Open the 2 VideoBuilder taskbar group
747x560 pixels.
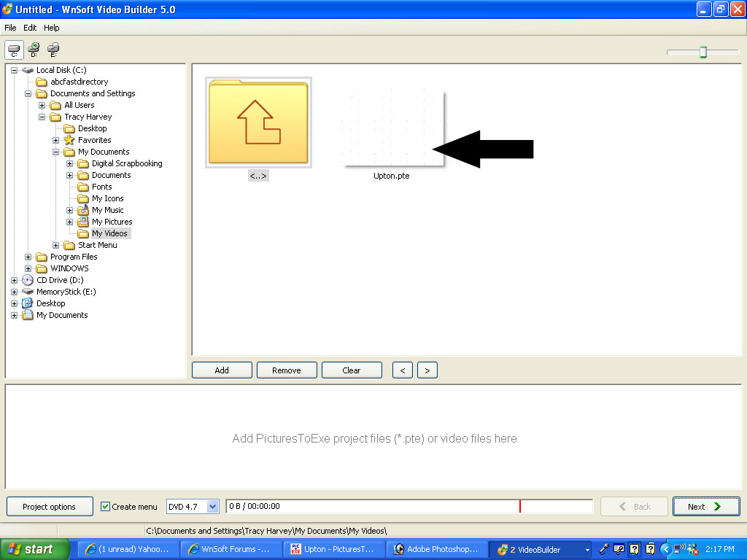(x=541, y=549)
